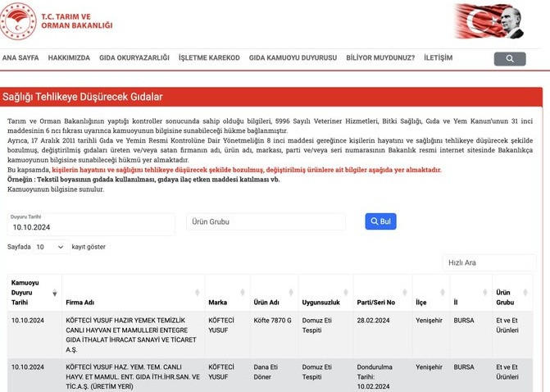Image resolution: width=550 pixels, height=392 pixels.
Task: Click the Sağlığı Tehlikeye Düşürecek Gıdalar heading
Action: click(x=83, y=97)
